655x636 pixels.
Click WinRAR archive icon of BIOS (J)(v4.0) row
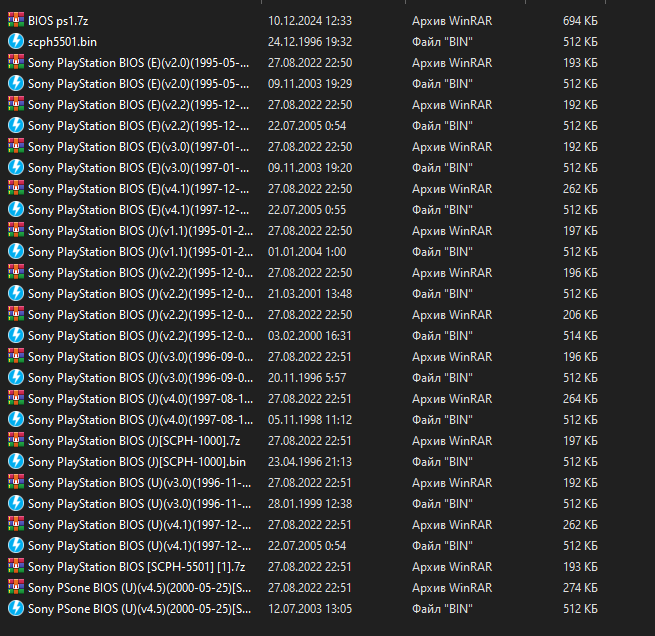16,398
